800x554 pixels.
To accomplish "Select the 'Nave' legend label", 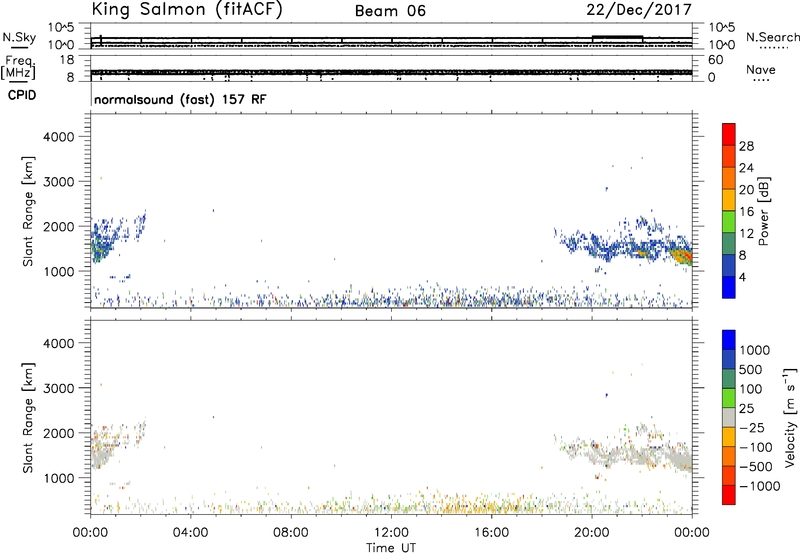I will (x=761, y=70).
